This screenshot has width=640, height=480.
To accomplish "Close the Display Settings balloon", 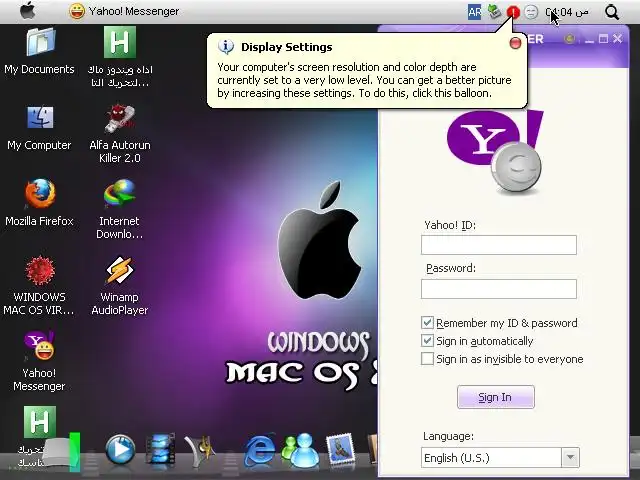I will pos(515,43).
